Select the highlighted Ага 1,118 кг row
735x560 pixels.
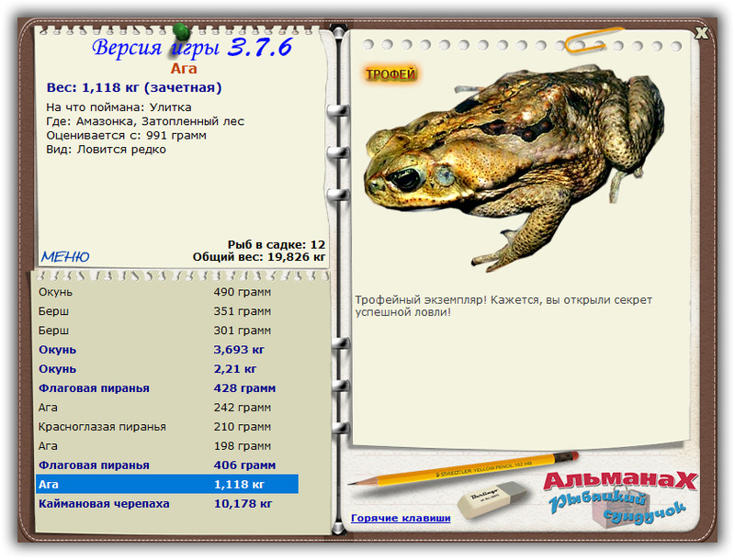tap(167, 484)
